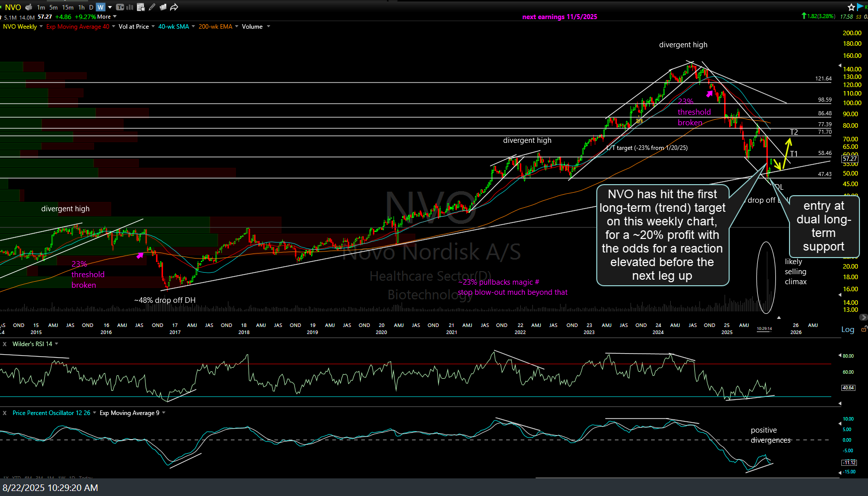Switch to the 1m timeframe
868x496 pixels.
click(41, 8)
